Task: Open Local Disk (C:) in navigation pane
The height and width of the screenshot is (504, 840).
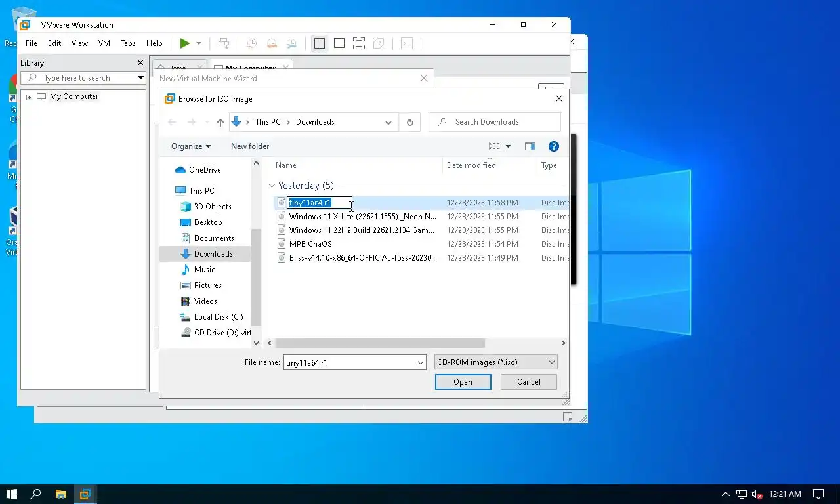Action: pyautogui.click(x=218, y=317)
